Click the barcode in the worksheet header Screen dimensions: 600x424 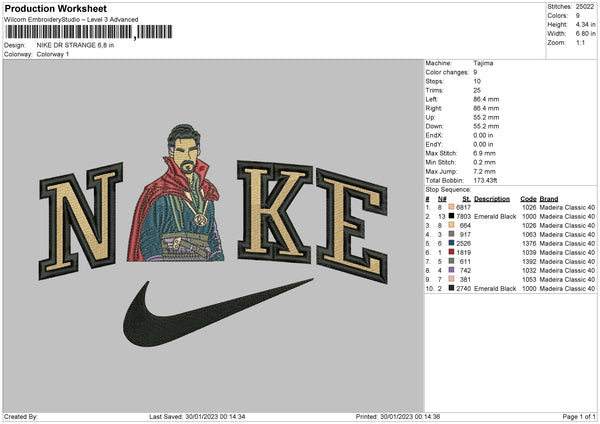pyautogui.click(x=88, y=32)
